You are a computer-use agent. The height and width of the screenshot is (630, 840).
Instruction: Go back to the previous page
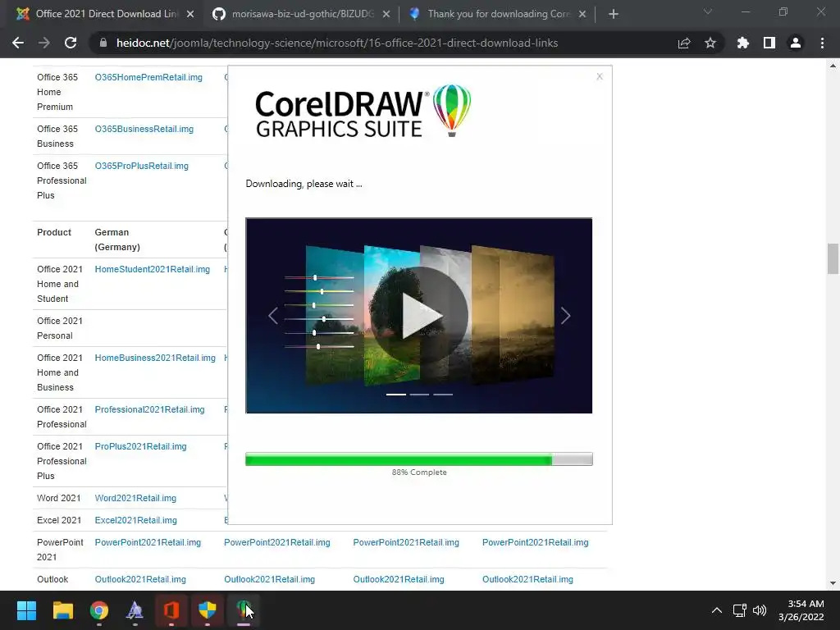pos(18,43)
